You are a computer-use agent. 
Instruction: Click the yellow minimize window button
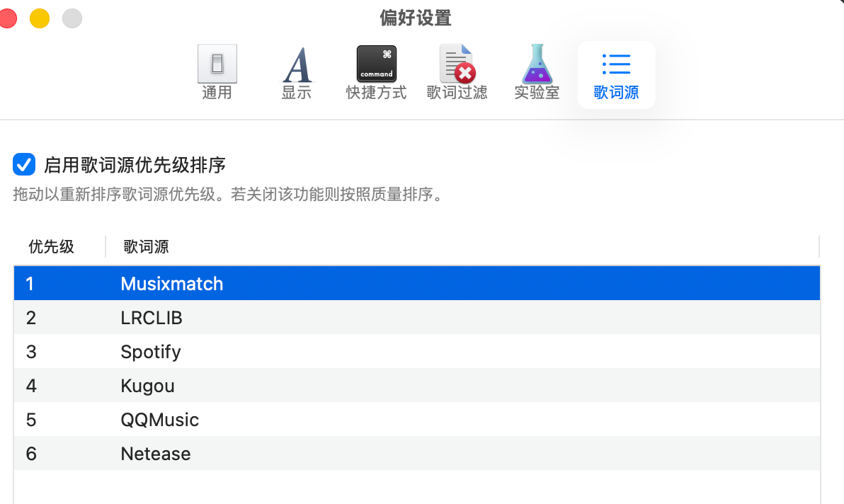40,18
